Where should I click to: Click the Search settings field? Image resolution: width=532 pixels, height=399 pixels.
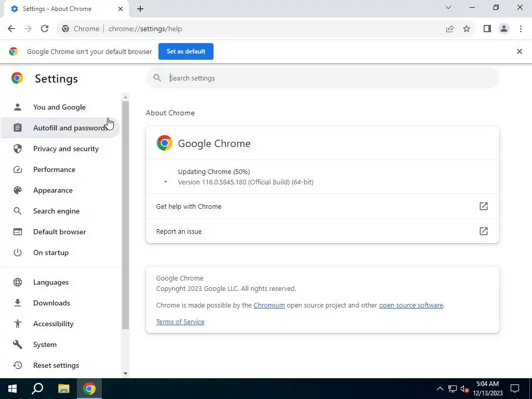click(x=322, y=78)
